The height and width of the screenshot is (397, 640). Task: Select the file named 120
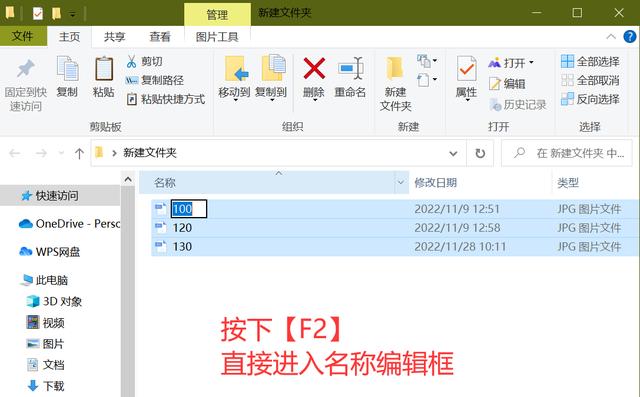coord(182,228)
